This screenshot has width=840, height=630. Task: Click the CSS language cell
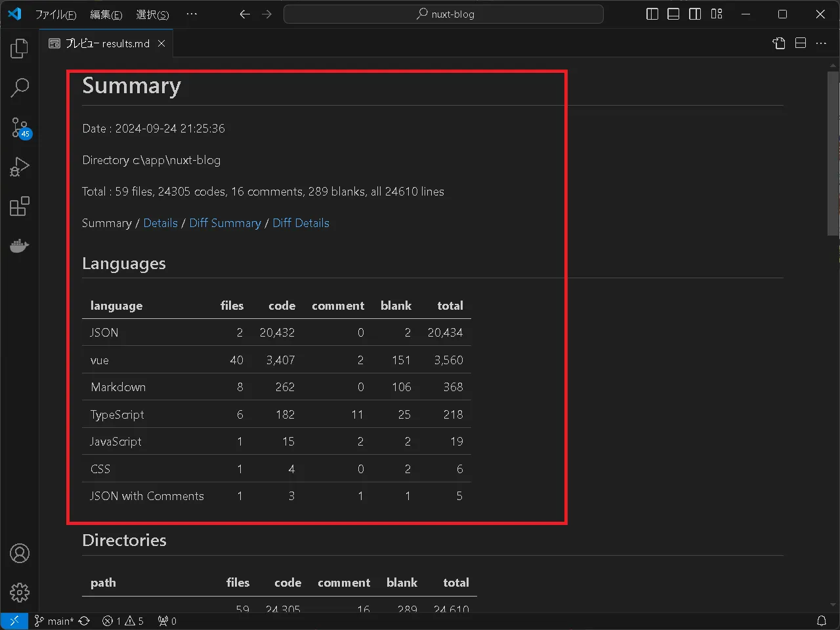pos(100,469)
